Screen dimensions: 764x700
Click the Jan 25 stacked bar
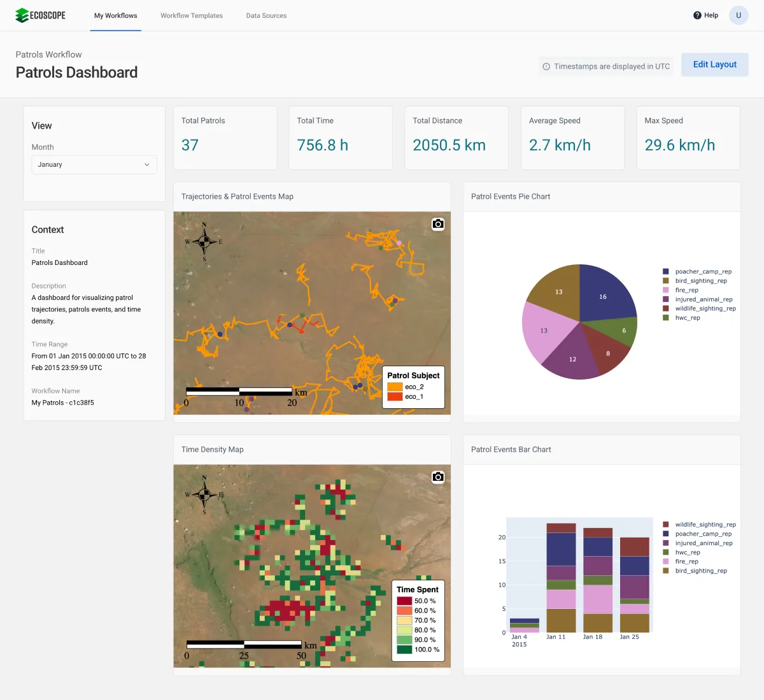(x=635, y=585)
